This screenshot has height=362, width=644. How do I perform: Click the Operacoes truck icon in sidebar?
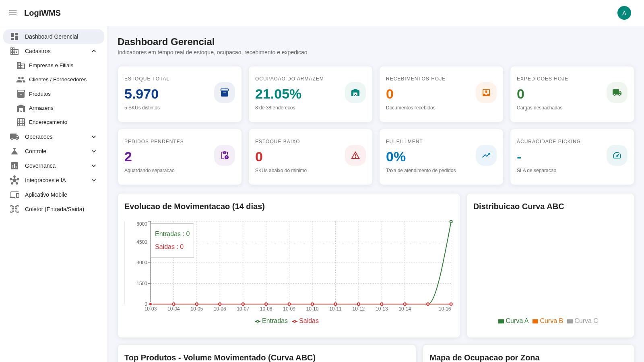(x=14, y=137)
